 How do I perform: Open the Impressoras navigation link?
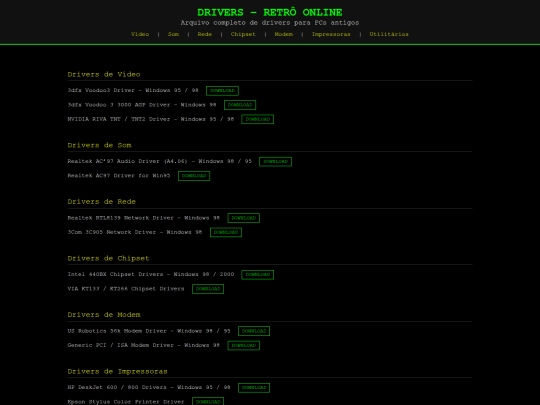[x=331, y=34]
